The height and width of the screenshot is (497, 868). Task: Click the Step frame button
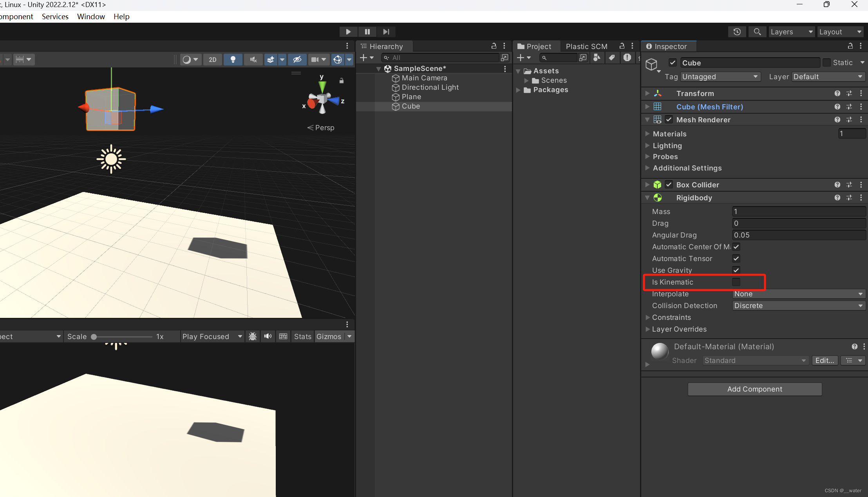(x=386, y=32)
